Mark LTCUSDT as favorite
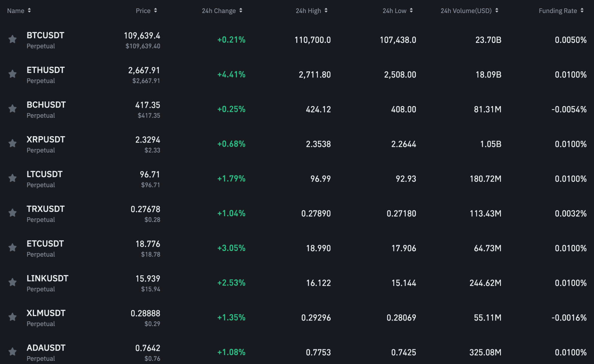The image size is (594, 364). [12, 178]
